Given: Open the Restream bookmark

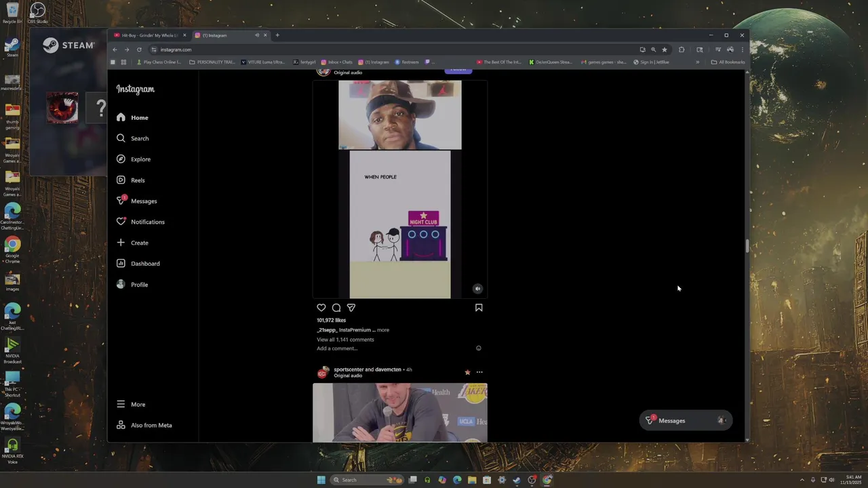Looking at the screenshot, I should point(407,62).
